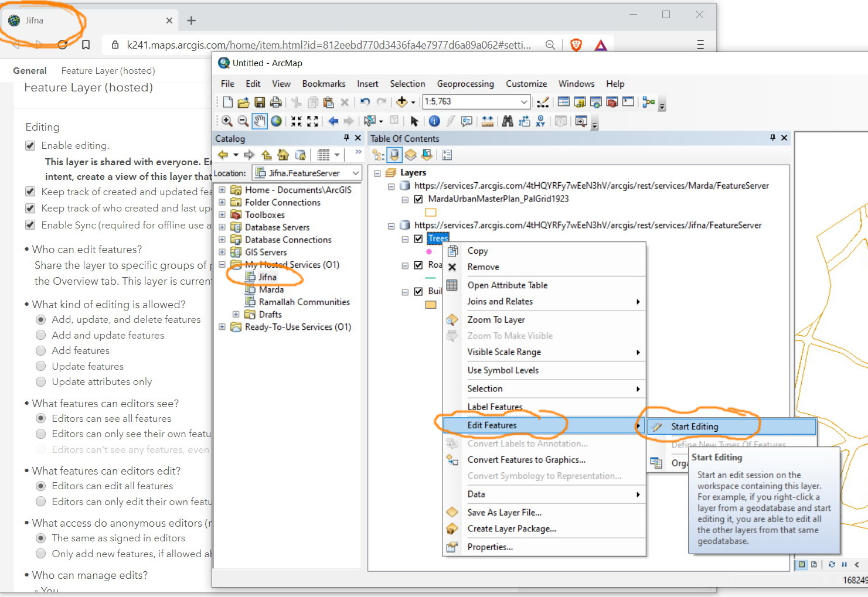Viewport: 868px width, 597px height.
Task: Click the Full Extent globe icon
Action: (x=276, y=121)
